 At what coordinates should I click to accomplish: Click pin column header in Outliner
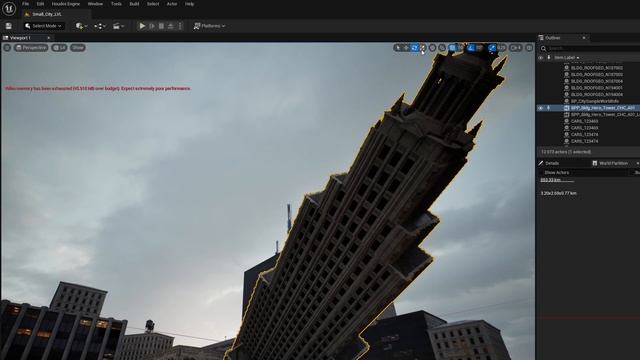549,58
